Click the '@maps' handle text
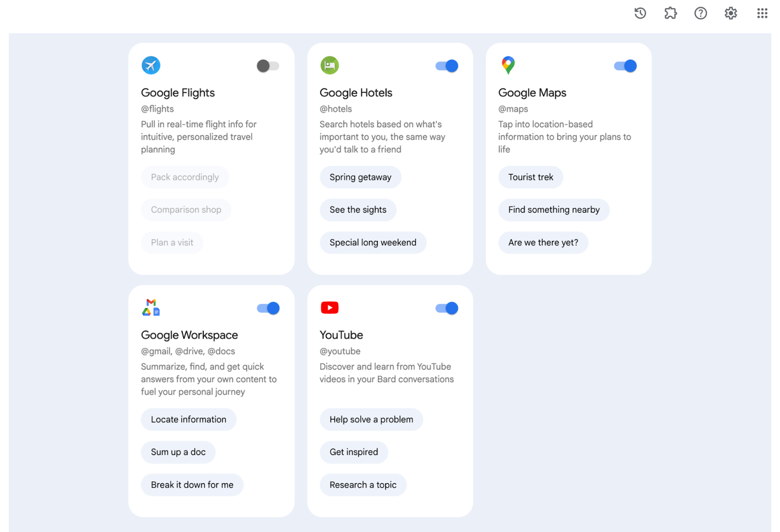The image size is (780, 532). point(513,109)
